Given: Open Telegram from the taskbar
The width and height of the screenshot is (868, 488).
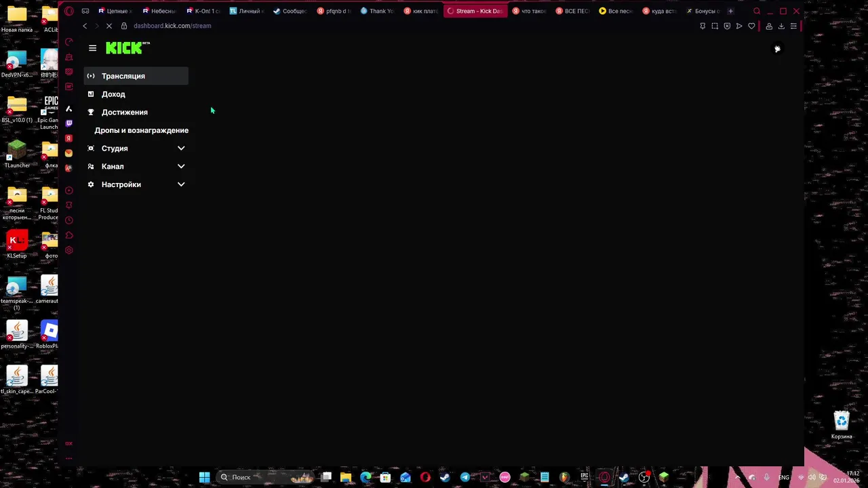Looking at the screenshot, I should tap(465, 477).
